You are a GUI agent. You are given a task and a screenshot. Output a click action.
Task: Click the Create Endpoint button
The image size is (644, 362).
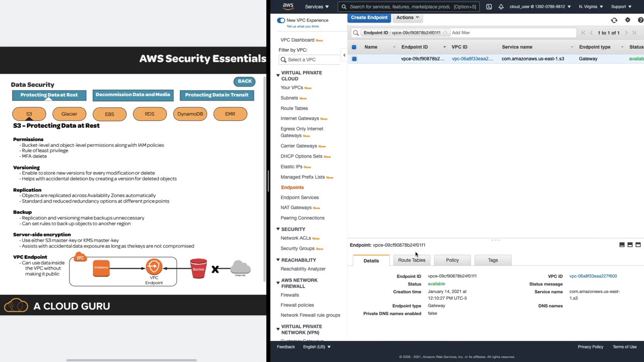tap(369, 18)
